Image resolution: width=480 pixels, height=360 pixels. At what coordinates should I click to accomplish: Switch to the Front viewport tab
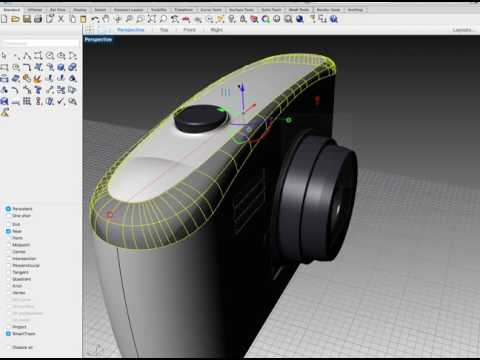(189, 30)
